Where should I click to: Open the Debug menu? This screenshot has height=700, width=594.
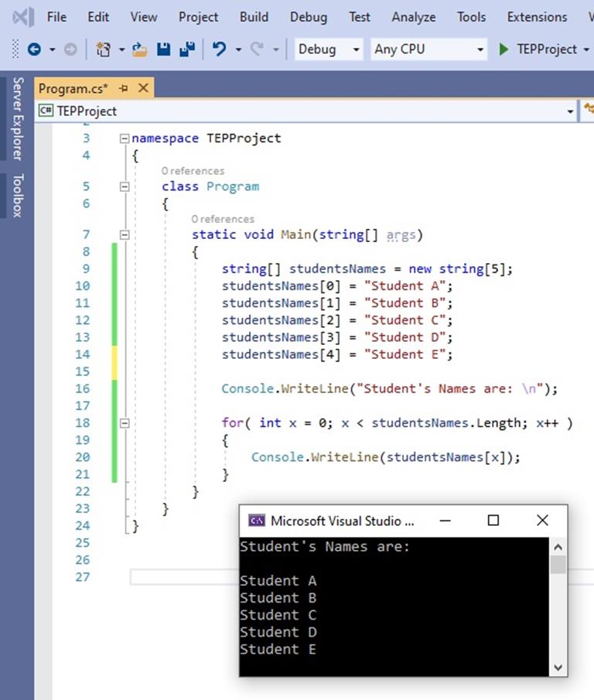(309, 17)
